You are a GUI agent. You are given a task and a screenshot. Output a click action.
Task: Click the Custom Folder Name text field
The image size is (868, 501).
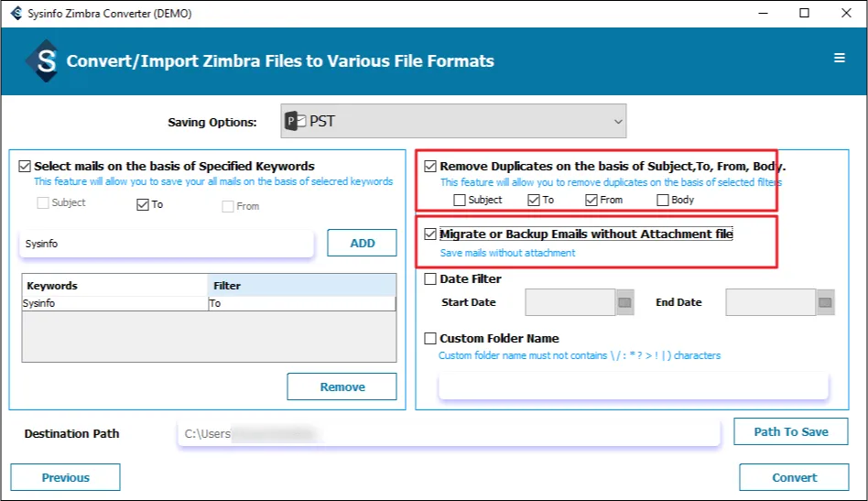pos(633,386)
